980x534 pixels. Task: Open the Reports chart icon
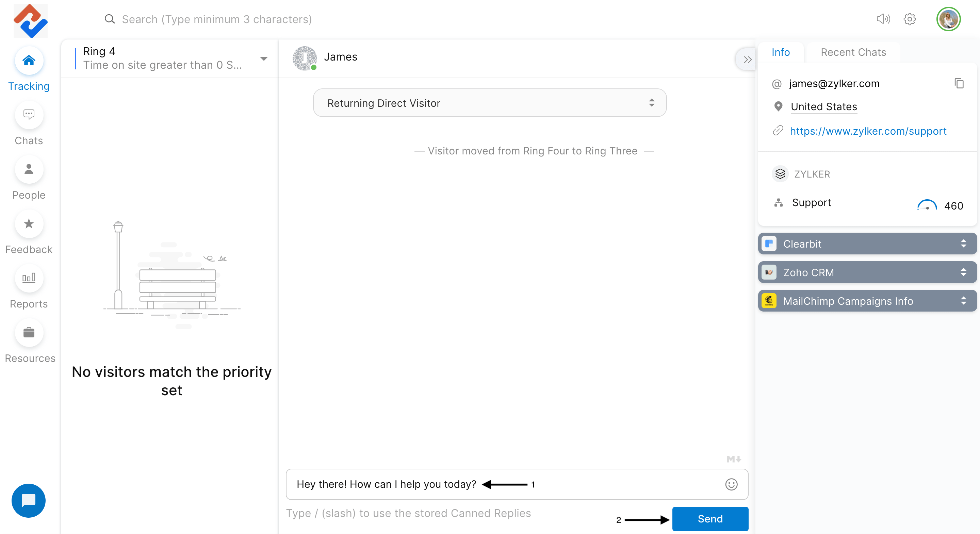point(29,279)
